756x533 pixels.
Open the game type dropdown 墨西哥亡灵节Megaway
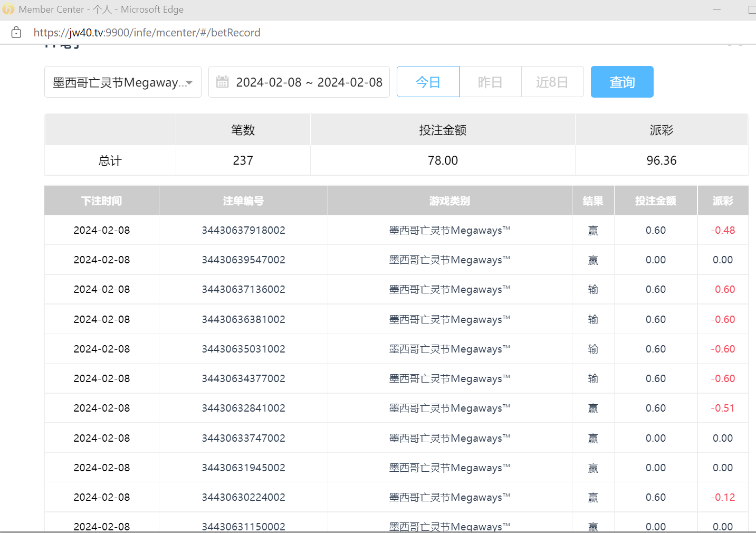pyautogui.click(x=123, y=82)
